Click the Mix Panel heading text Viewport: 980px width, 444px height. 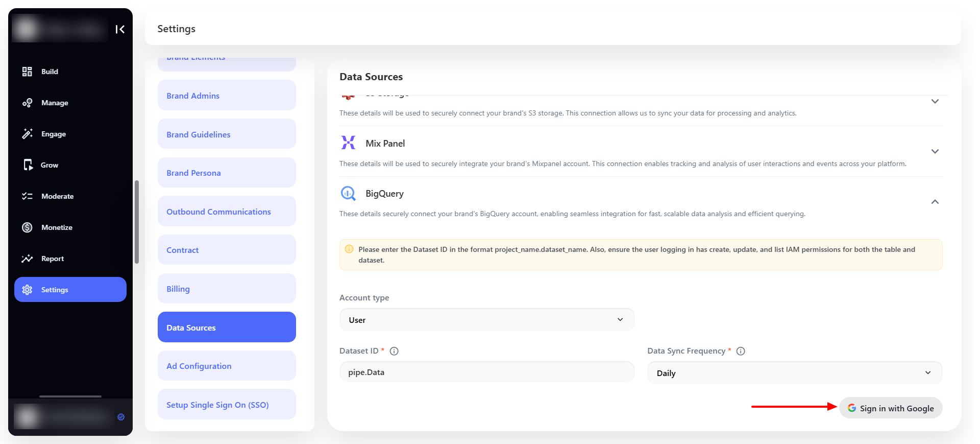coord(385,144)
